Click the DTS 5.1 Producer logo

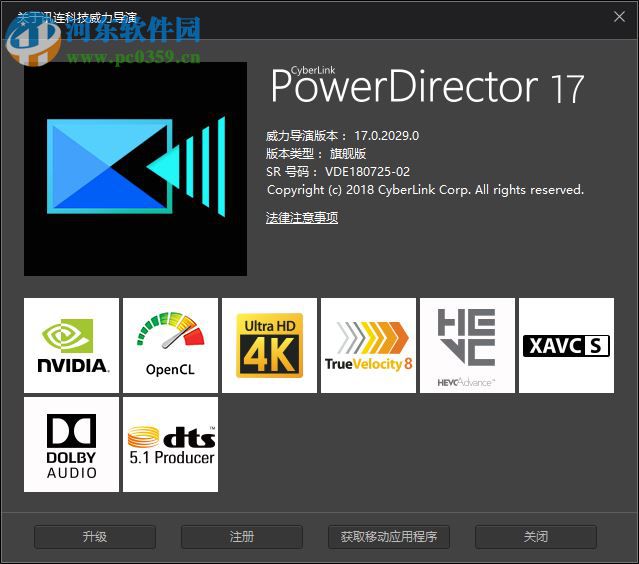pyautogui.click(x=170, y=445)
